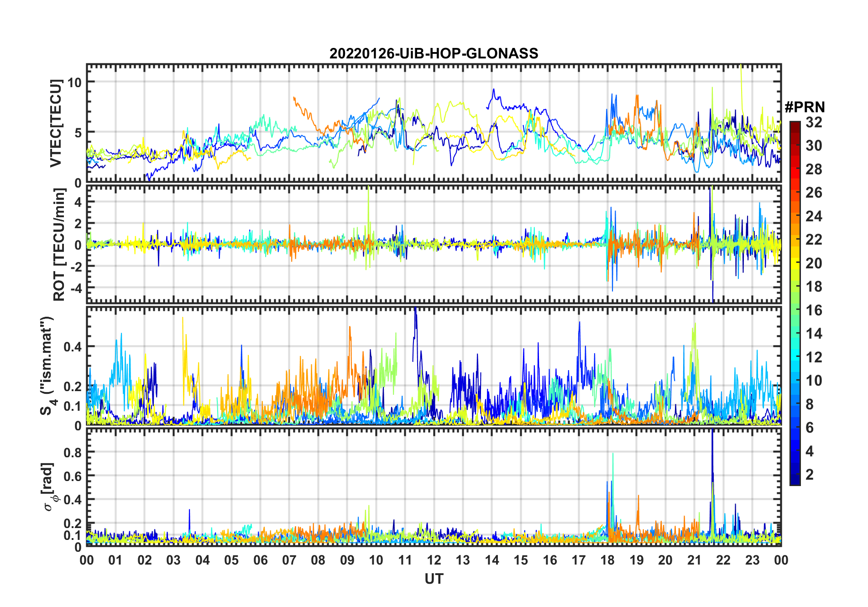Click the plot title 20220126-UiB-HOP-GLONASS
The image size is (868, 607).
coord(434,53)
